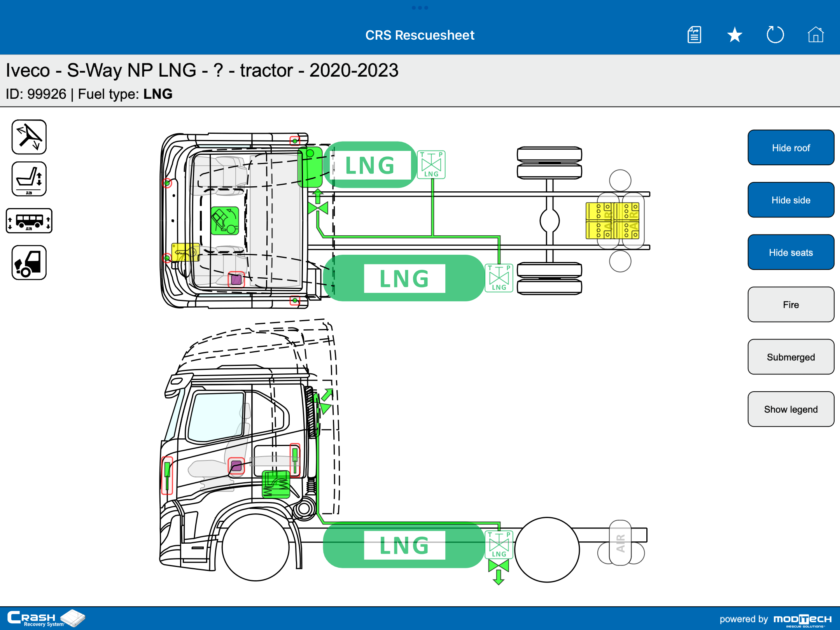
Task: Tap the LNG tank in side view
Action: [x=404, y=545]
